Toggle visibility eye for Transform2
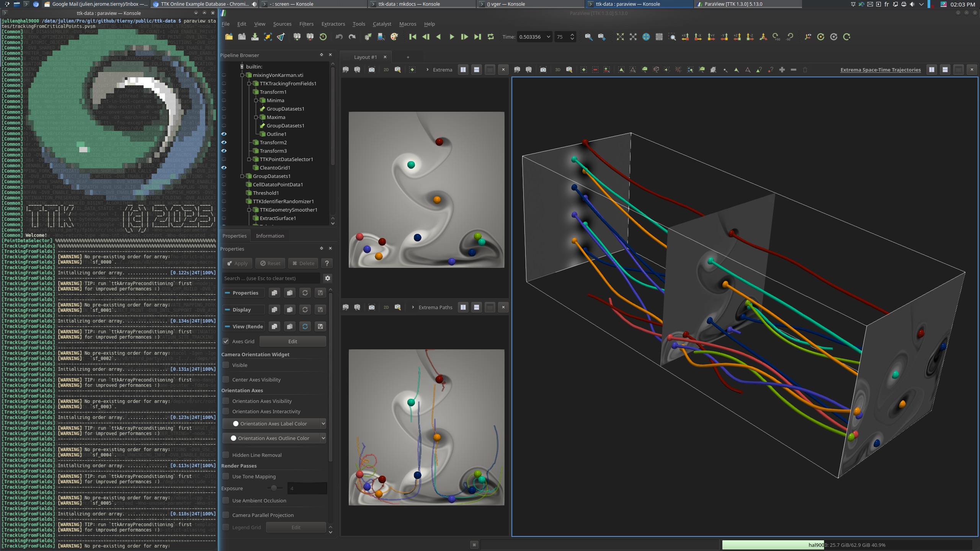Image resolution: width=980 pixels, height=551 pixels. pyautogui.click(x=224, y=142)
